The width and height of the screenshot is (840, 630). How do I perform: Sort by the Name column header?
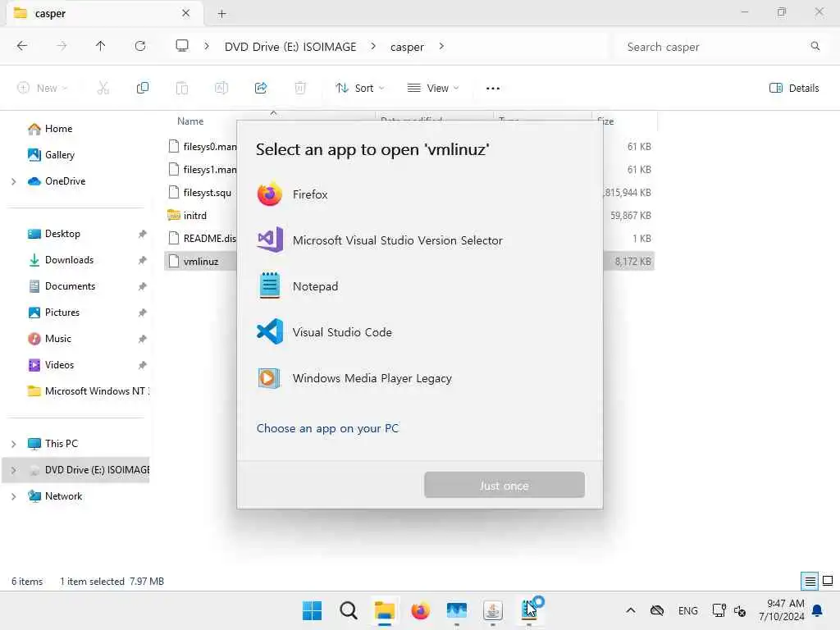(190, 121)
